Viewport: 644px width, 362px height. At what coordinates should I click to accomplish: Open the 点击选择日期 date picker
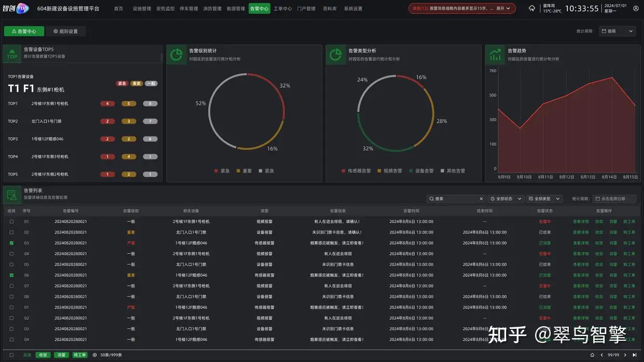pos(614,199)
